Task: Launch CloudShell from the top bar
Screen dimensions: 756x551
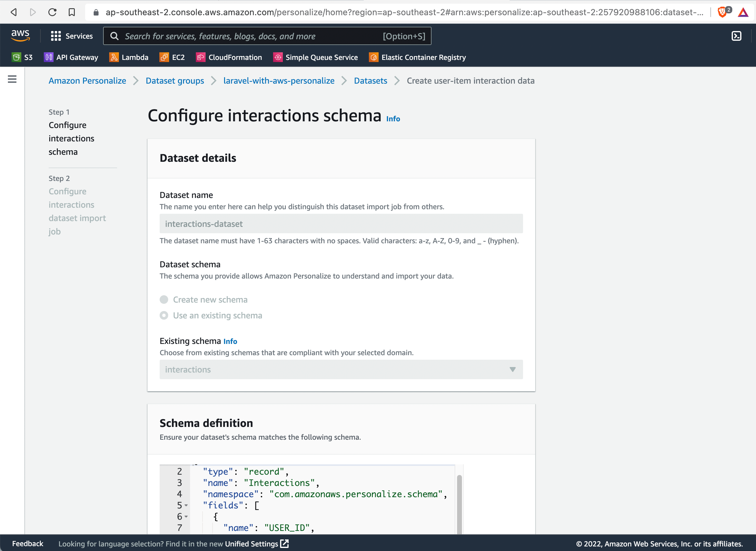Action: [x=736, y=36]
